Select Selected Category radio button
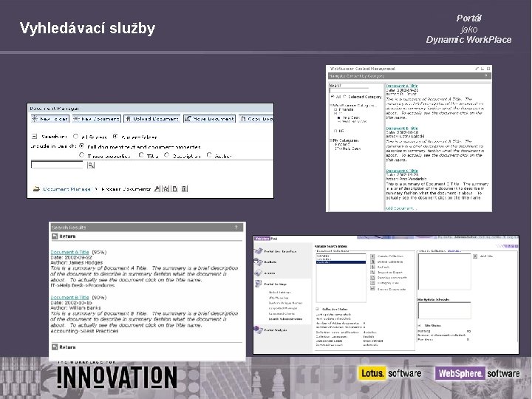 (345, 97)
